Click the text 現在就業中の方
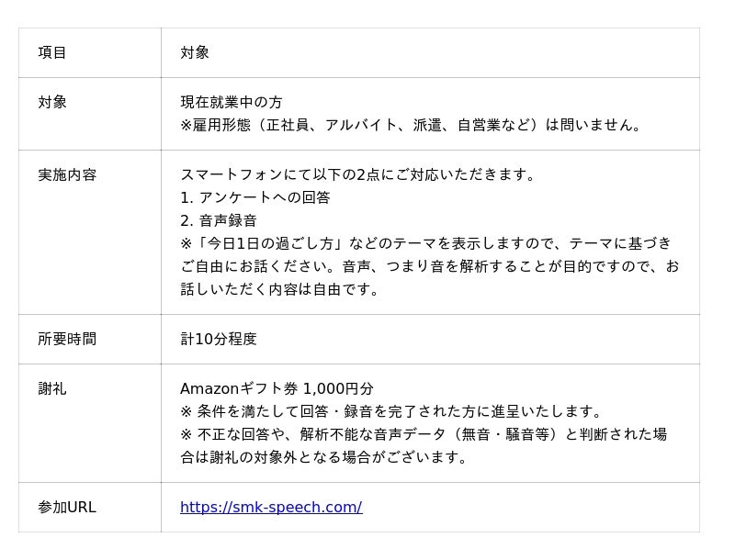 (x=232, y=102)
